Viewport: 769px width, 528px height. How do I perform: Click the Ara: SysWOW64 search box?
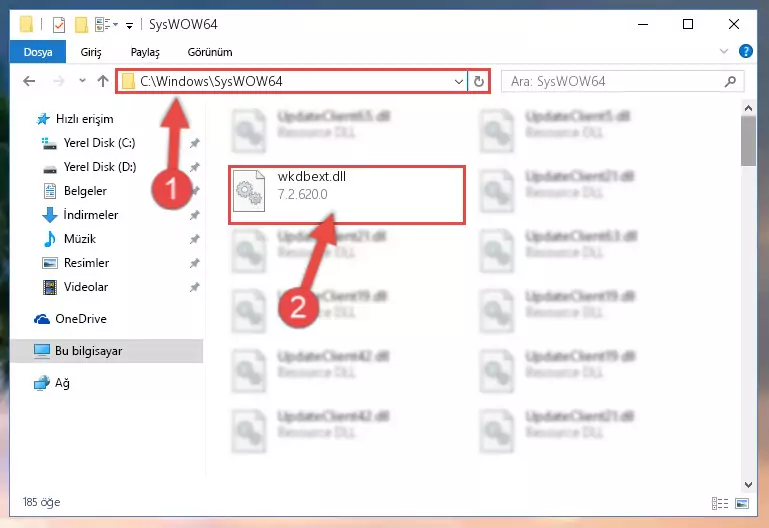pos(622,81)
